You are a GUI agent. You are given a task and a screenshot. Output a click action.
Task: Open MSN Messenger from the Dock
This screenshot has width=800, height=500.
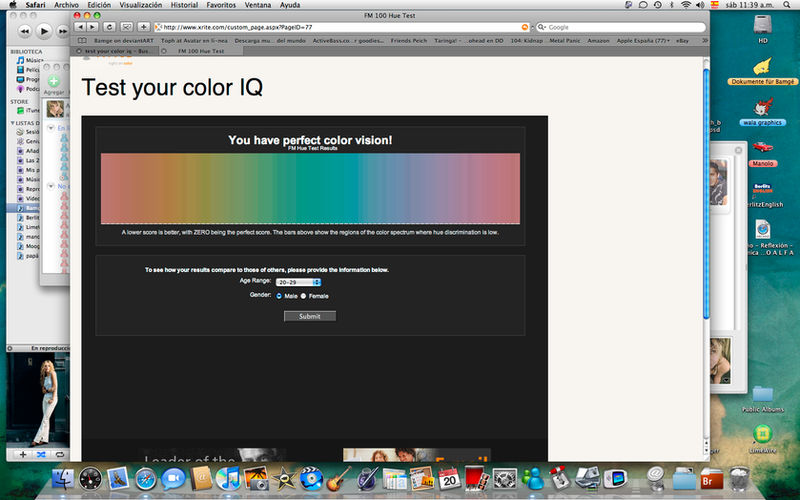tap(533, 479)
